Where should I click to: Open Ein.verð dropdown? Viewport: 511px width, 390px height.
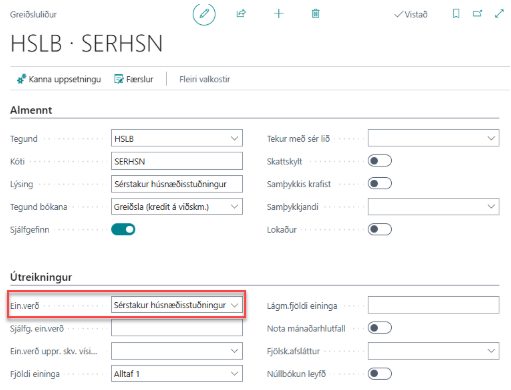[177, 305]
